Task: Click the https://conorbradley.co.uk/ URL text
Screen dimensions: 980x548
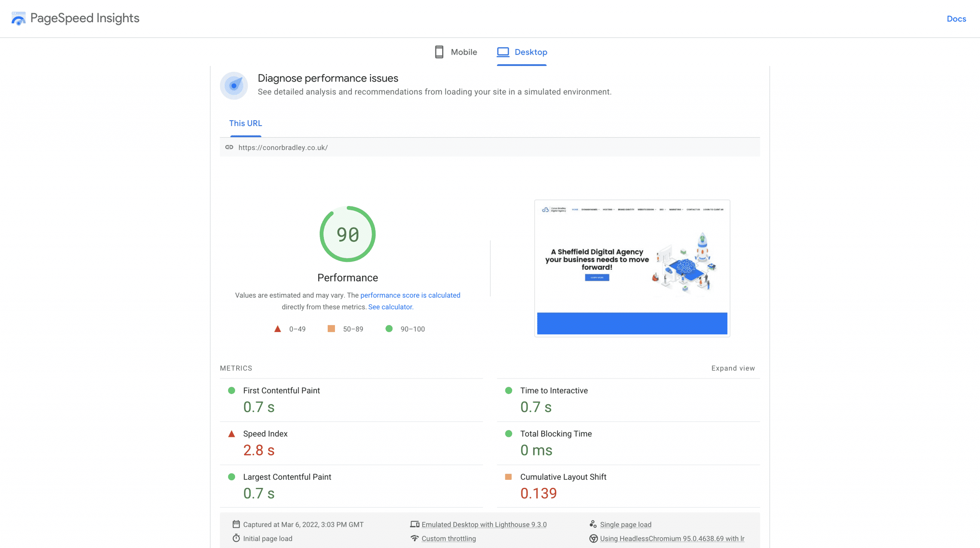Action: [x=283, y=147]
